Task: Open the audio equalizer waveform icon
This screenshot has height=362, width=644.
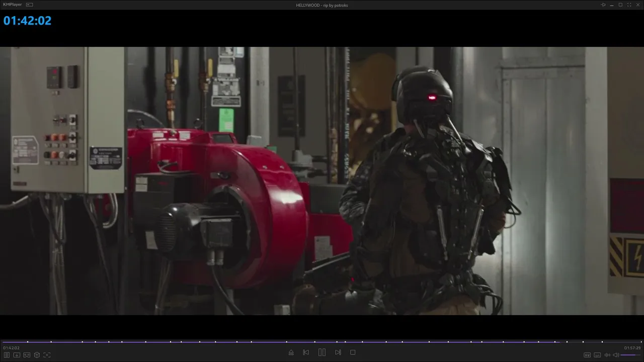Action: point(607,355)
